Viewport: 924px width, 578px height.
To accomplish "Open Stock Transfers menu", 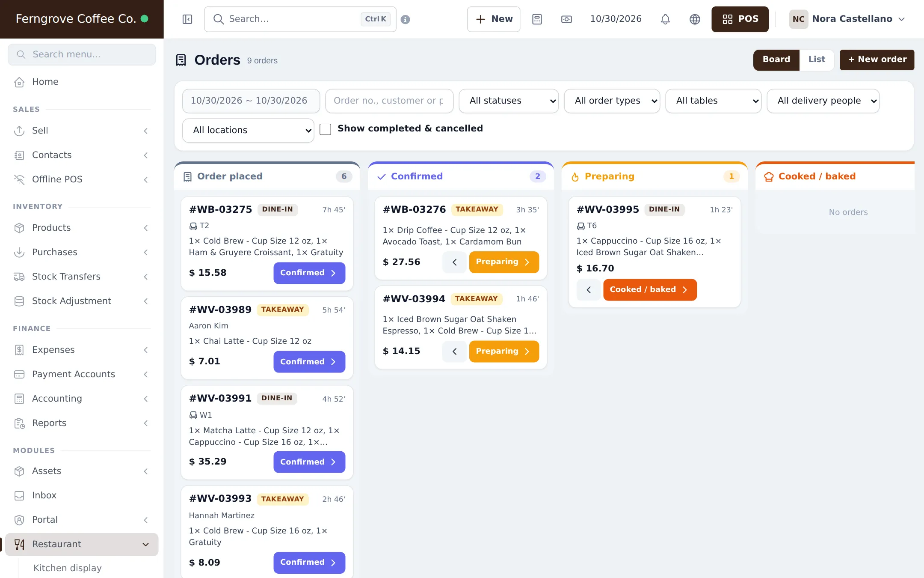I will click(x=82, y=277).
